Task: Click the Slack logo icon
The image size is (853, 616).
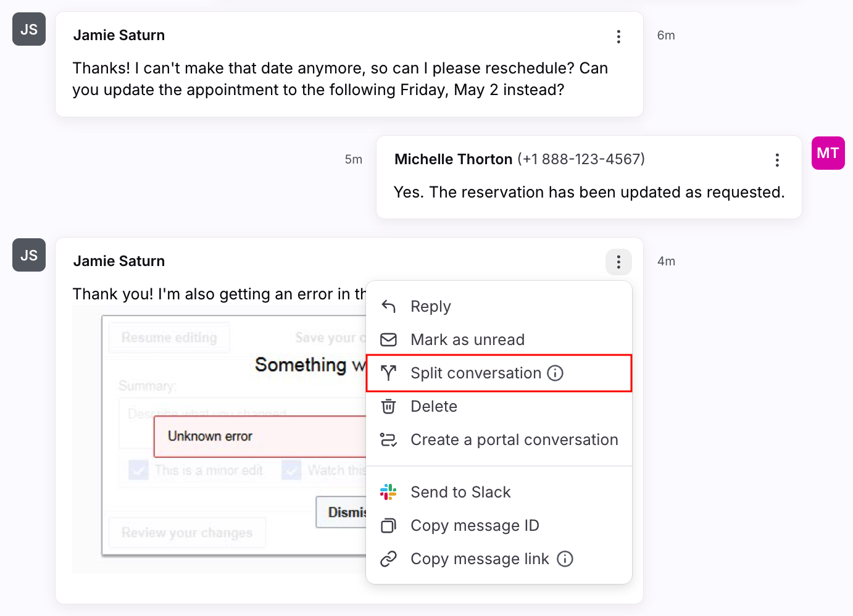Action: click(x=388, y=492)
